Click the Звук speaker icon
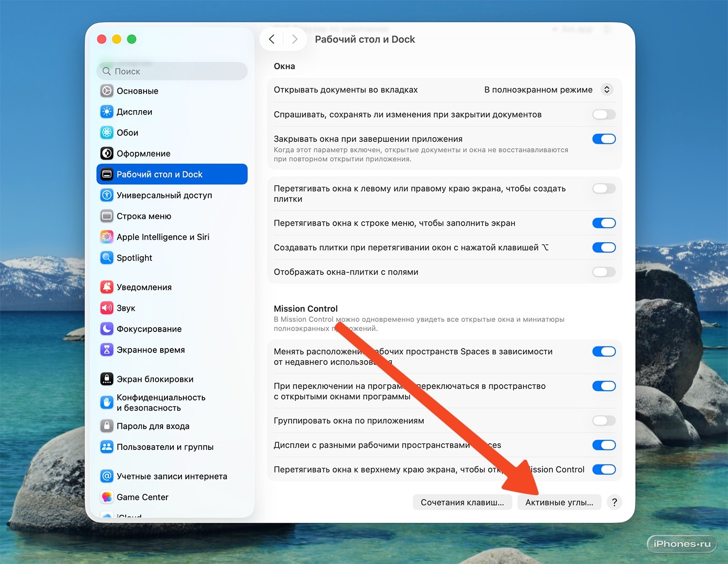 click(107, 308)
